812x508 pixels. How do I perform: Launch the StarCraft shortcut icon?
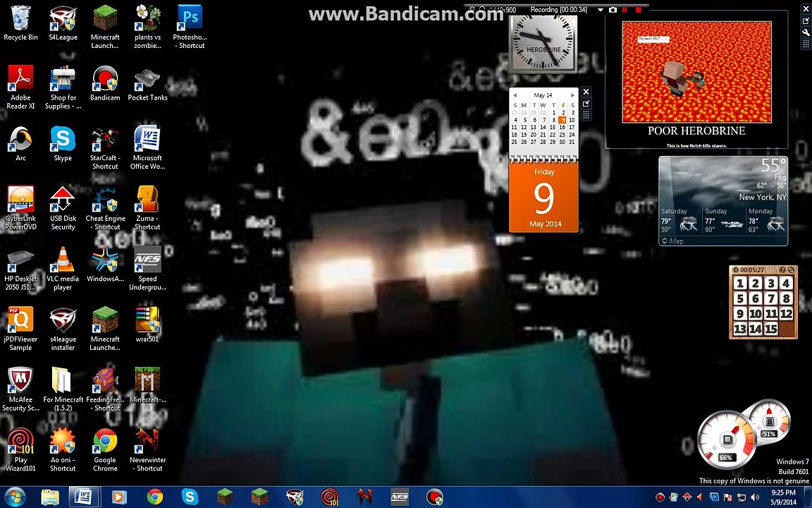click(105, 147)
